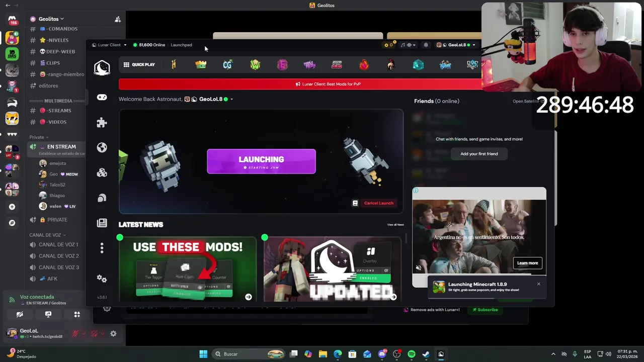This screenshot has width=644, height=362.
Task: Select the green crowned server icon in Quick Play
Action: coord(201,64)
